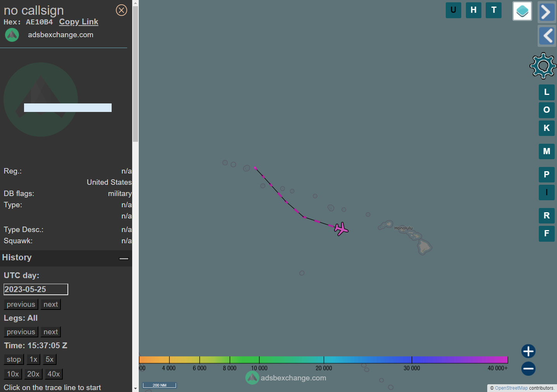
Task: Click the 200 NM scale bar
Action: tap(159, 385)
